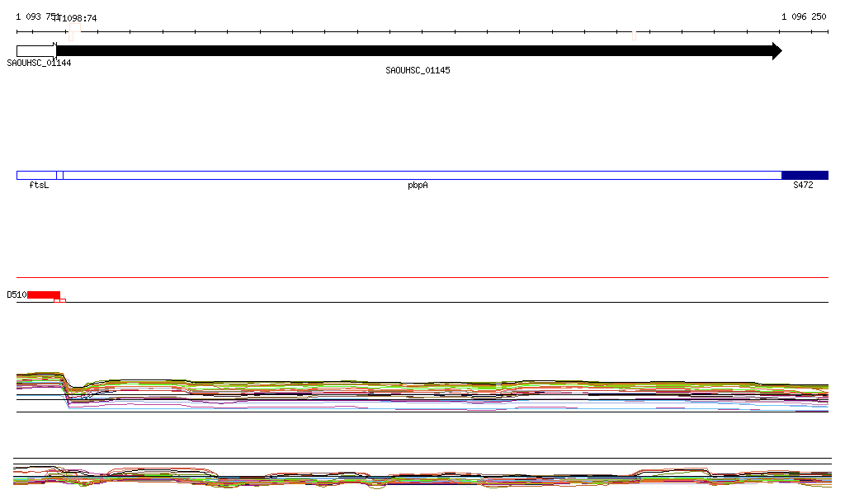Select the small pink marker right of ruler center

click(635, 36)
